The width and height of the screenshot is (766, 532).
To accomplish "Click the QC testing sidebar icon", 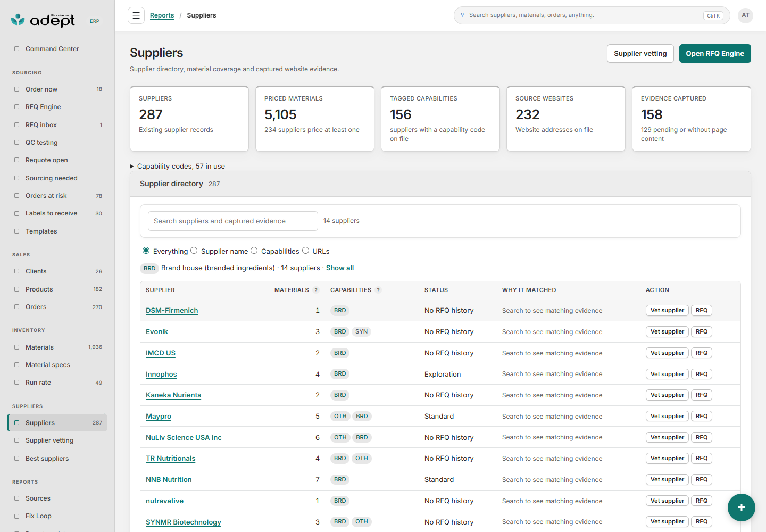I will (x=16, y=143).
